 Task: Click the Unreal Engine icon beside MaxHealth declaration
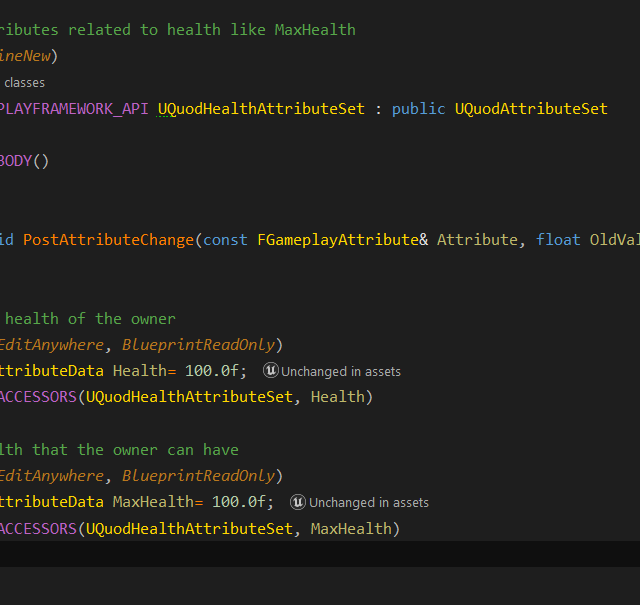pyautogui.click(x=298, y=502)
